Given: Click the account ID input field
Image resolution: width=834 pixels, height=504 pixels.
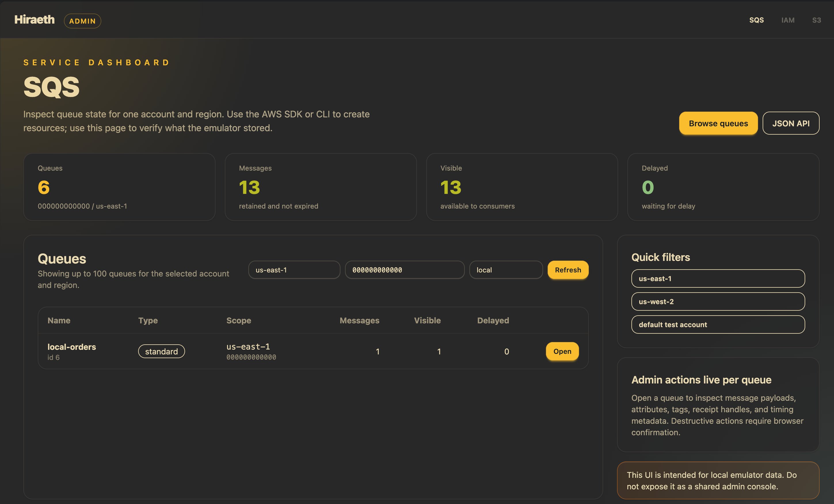Looking at the screenshot, I should point(404,270).
